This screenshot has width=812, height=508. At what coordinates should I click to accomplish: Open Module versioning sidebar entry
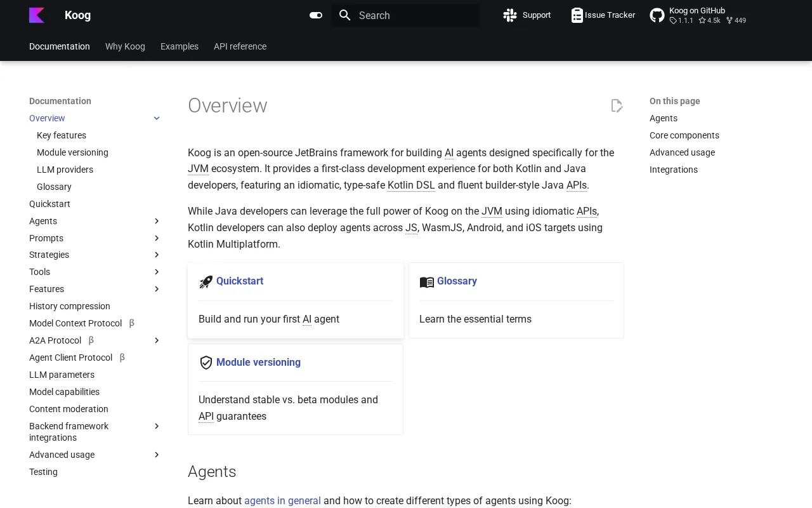coord(72,152)
